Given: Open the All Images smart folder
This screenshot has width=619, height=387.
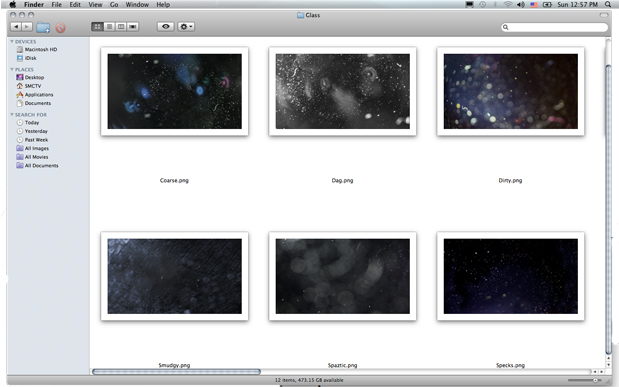Looking at the screenshot, I should point(33,148).
